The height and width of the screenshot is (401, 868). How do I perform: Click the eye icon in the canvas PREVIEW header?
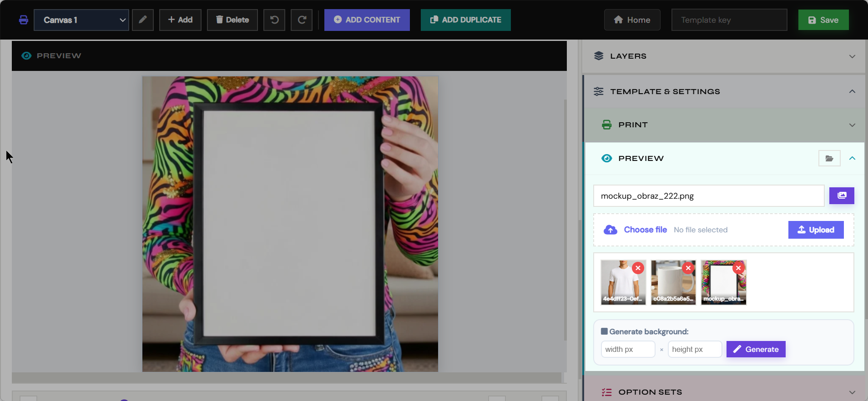tap(26, 55)
